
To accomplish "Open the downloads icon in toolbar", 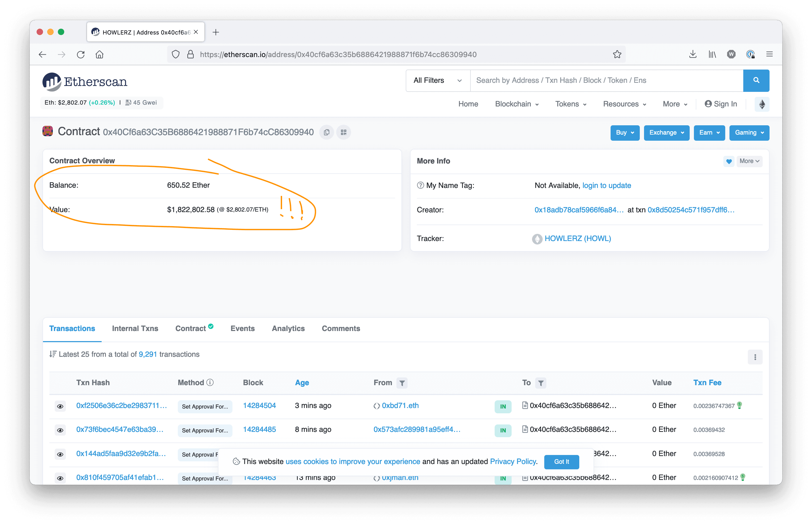I will click(x=693, y=54).
